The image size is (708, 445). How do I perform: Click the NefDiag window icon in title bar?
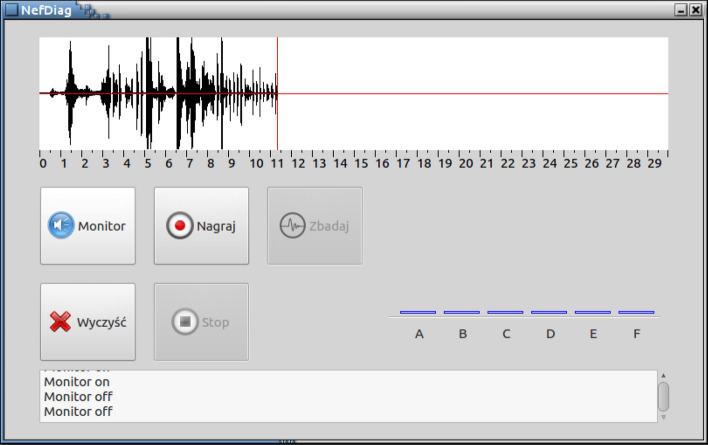(x=11, y=9)
